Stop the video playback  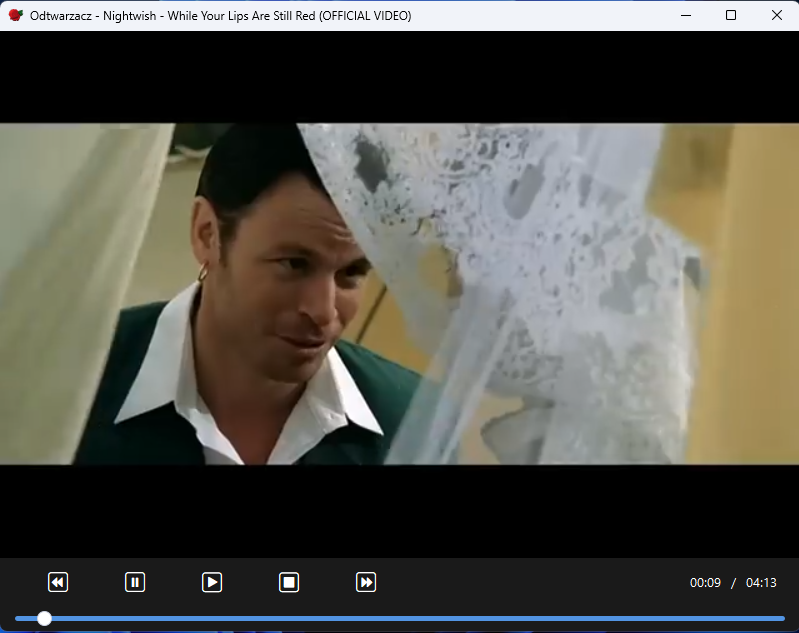point(289,582)
